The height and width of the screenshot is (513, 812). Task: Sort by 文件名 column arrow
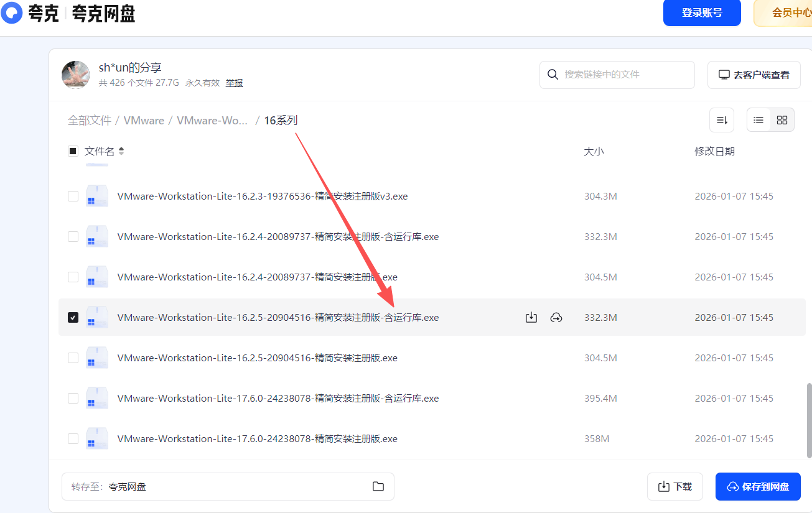coord(121,151)
